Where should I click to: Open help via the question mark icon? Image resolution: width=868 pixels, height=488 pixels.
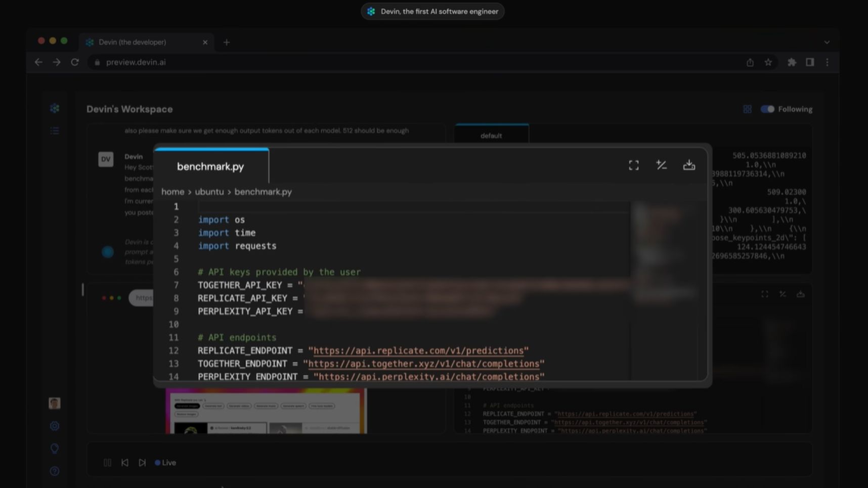pyautogui.click(x=54, y=471)
